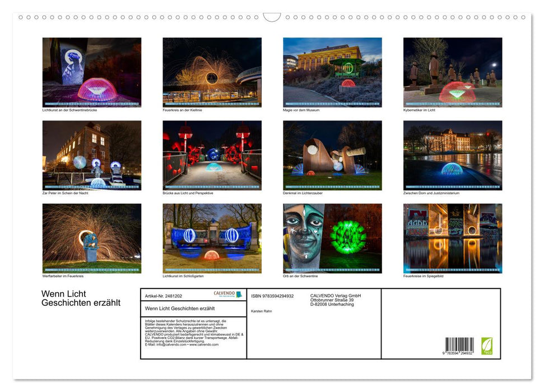Click the author name Karsten Rahn
The width and height of the screenshot is (544, 392).
(x=261, y=311)
